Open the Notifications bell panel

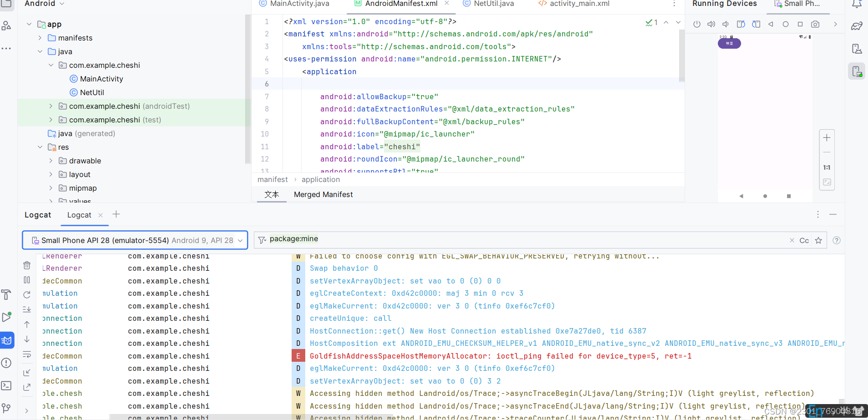[x=857, y=4]
